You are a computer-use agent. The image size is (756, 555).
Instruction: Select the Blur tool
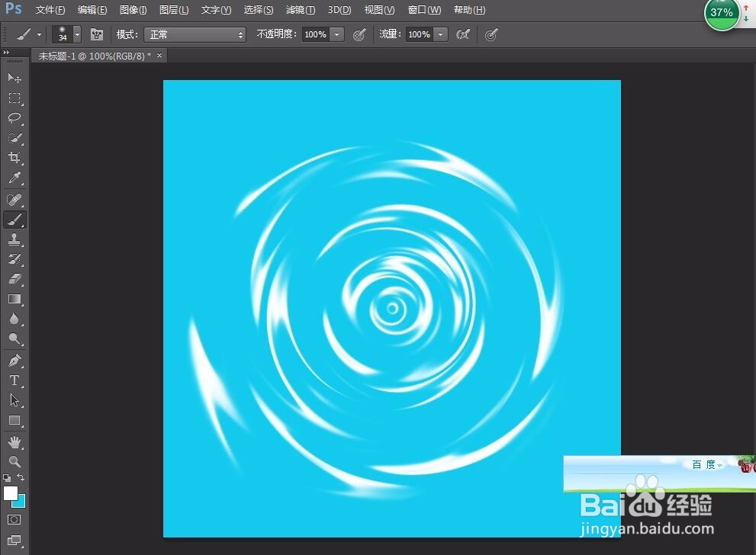(14, 319)
